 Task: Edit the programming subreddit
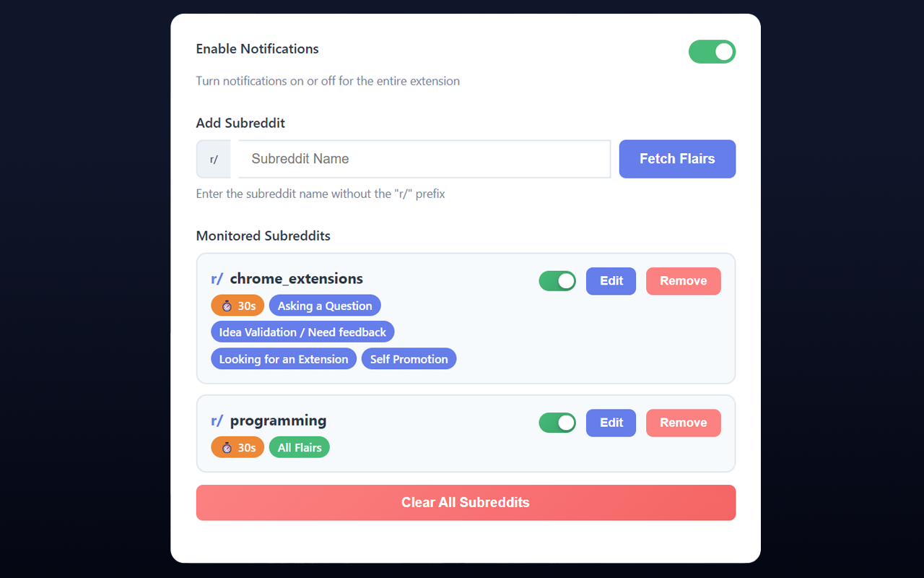point(611,423)
